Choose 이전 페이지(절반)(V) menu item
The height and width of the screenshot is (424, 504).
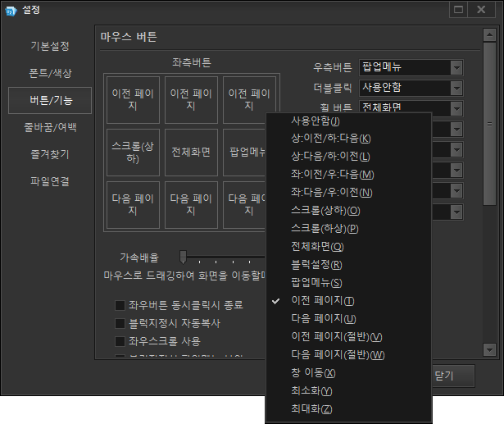[x=348, y=337]
